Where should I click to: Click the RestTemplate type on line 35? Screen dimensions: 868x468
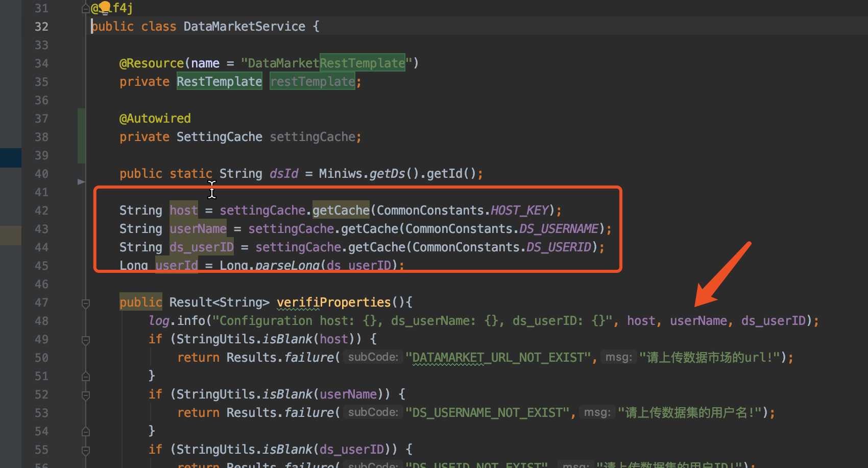coord(220,82)
